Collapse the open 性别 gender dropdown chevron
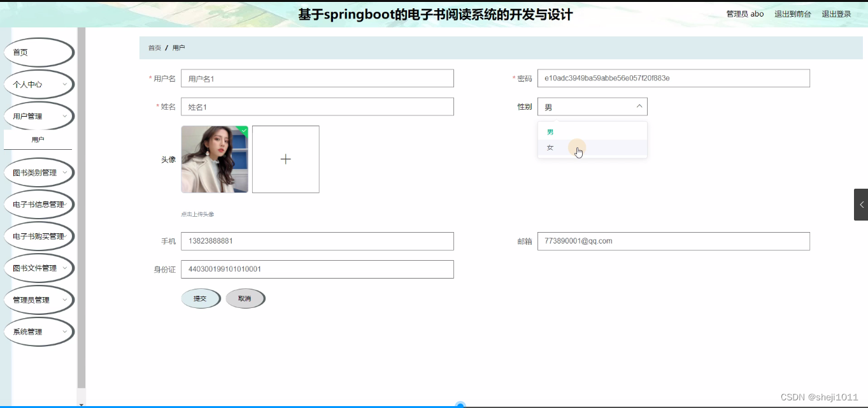The height and width of the screenshot is (408, 868). point(638,106)
